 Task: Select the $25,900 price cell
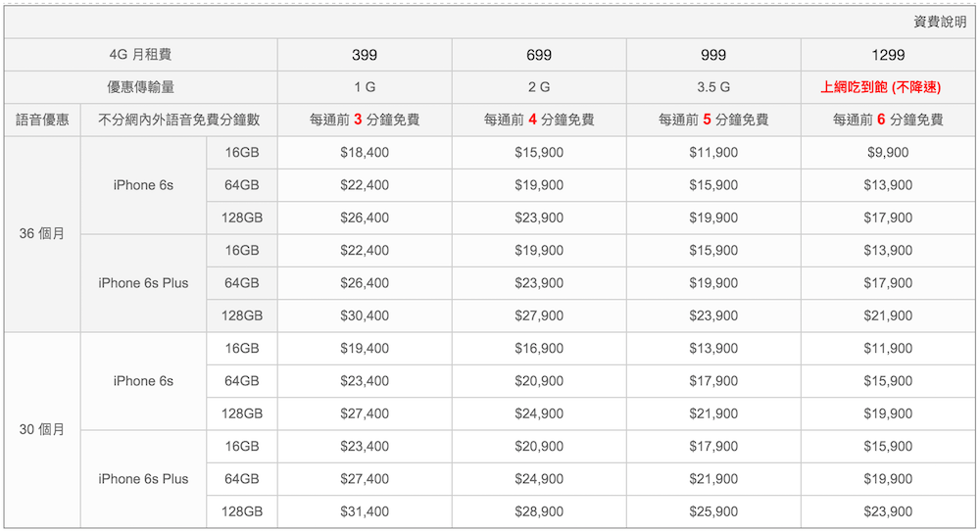[x=713, y=511]
